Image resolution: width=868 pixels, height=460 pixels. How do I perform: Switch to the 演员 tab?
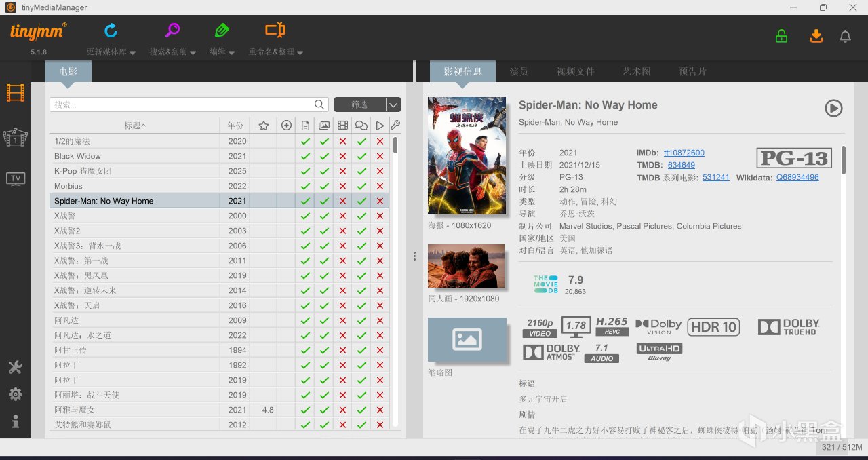519,71
